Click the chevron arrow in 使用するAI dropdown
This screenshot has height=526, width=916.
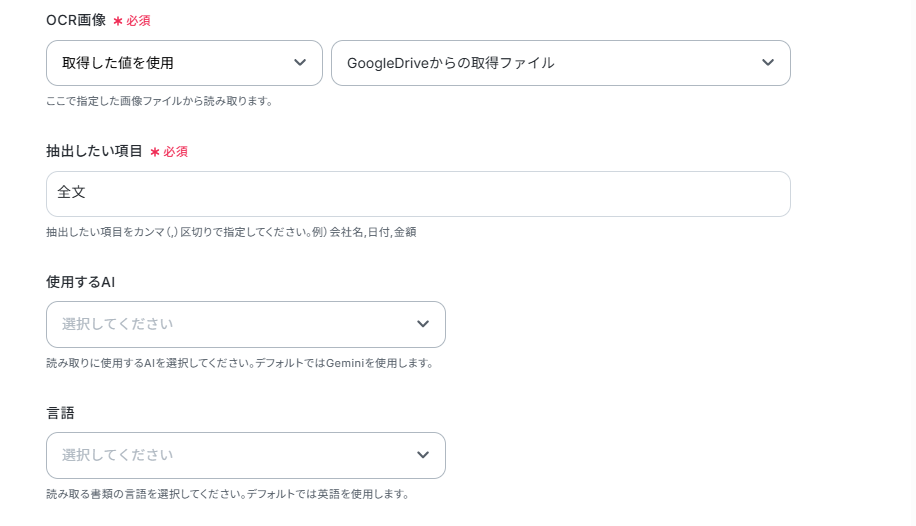(x=423, y=324)
